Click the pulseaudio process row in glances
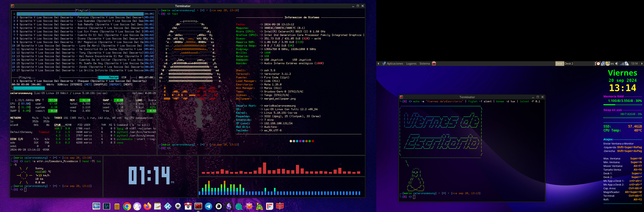 (105, 139)
